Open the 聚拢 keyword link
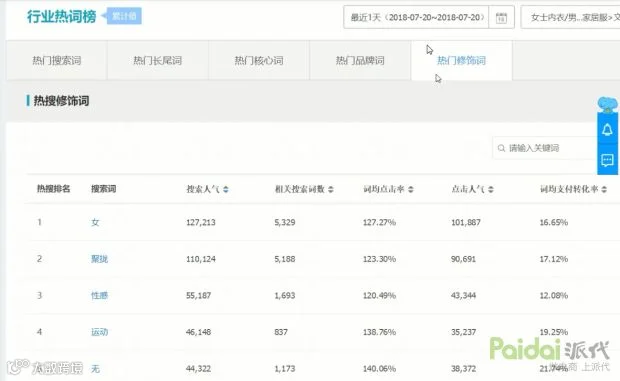 pos(99,259)
